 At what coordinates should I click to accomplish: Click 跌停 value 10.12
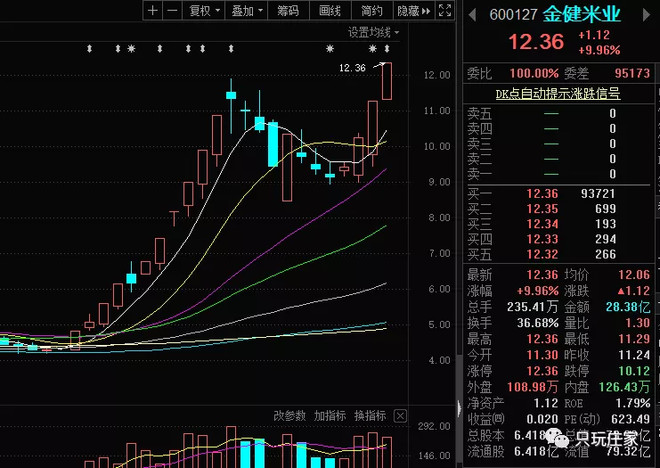[634, 371]
